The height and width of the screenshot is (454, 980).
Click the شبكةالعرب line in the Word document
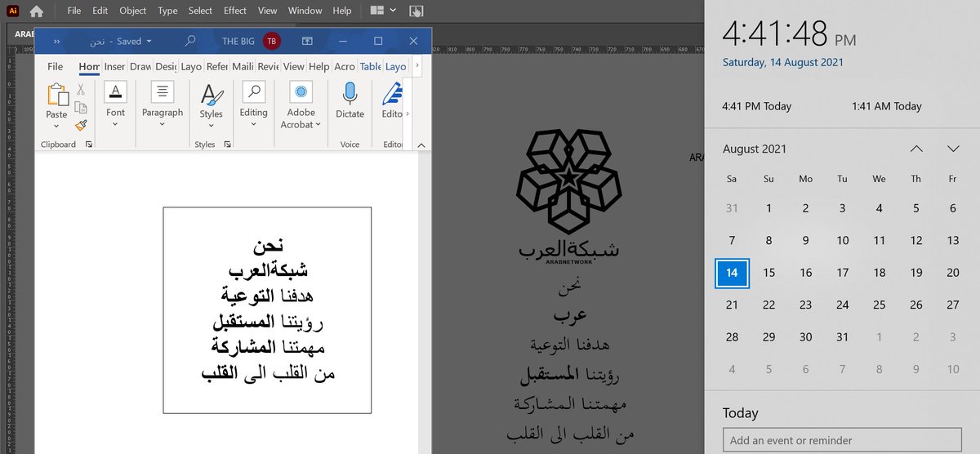click(267, 269)
